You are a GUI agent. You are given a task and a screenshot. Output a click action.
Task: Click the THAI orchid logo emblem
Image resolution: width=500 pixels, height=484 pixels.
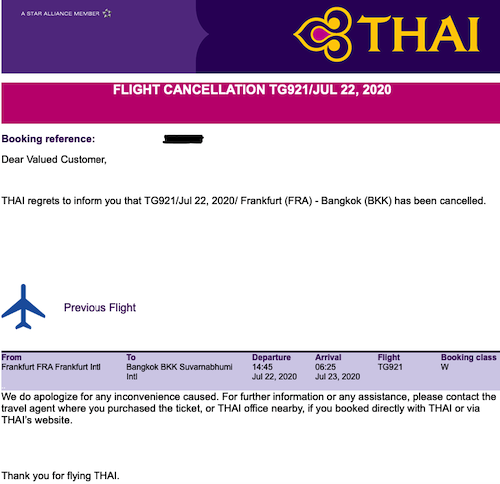(x=323, y=34)
